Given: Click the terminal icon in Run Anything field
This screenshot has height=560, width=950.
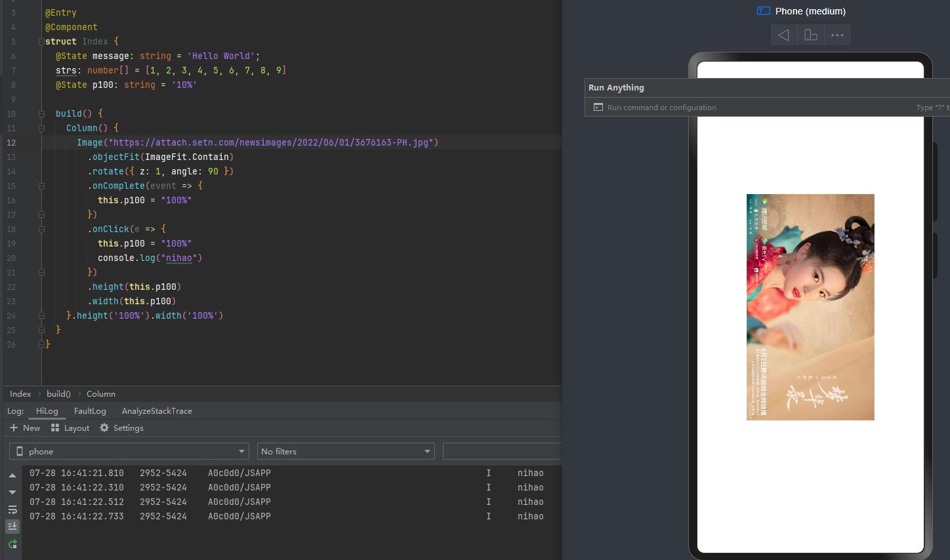Looking at the screenshot, I should [x=598, y=107].
